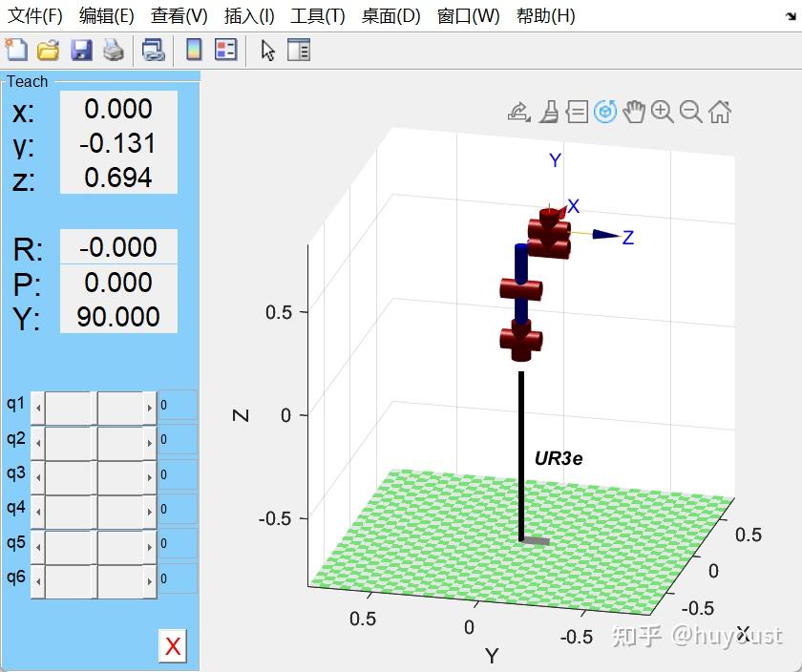Viewport: 802px width, 672px height.
Task: Save the figure with the floppy disk icon
Action: 81,50
